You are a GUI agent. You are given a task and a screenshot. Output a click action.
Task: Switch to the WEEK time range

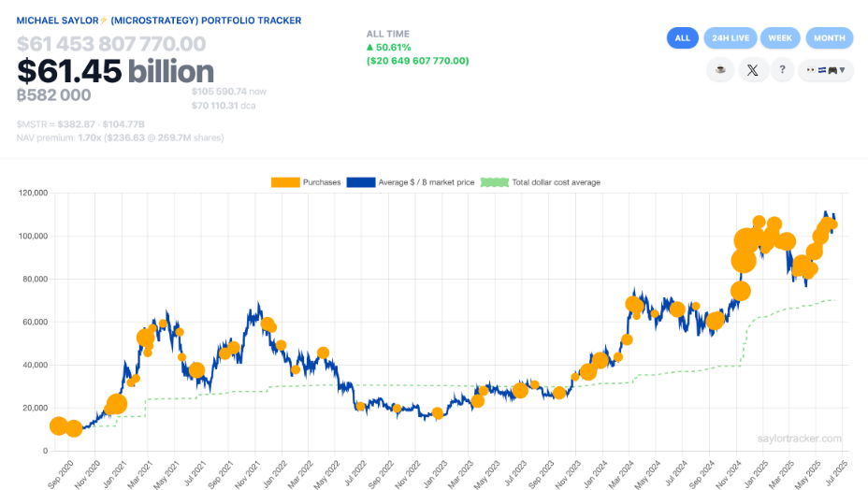point(779,38)
